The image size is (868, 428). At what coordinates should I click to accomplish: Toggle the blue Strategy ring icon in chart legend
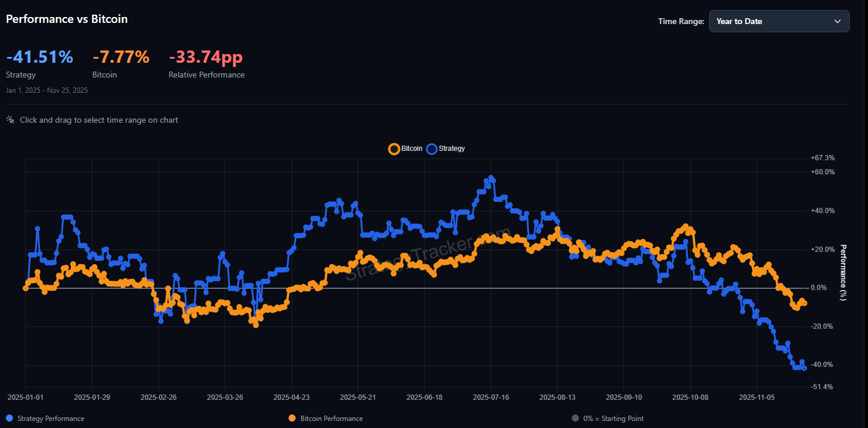431,149
